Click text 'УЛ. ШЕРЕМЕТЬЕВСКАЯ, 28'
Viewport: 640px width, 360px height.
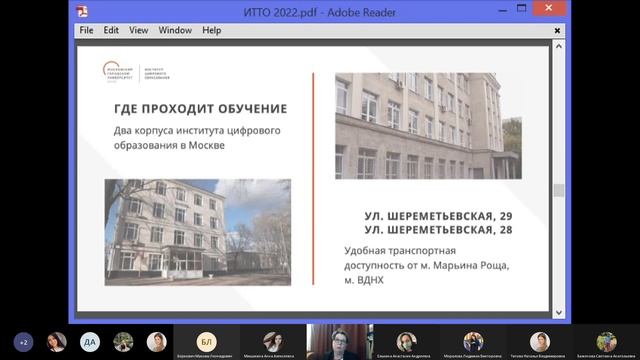click(438, 230)
